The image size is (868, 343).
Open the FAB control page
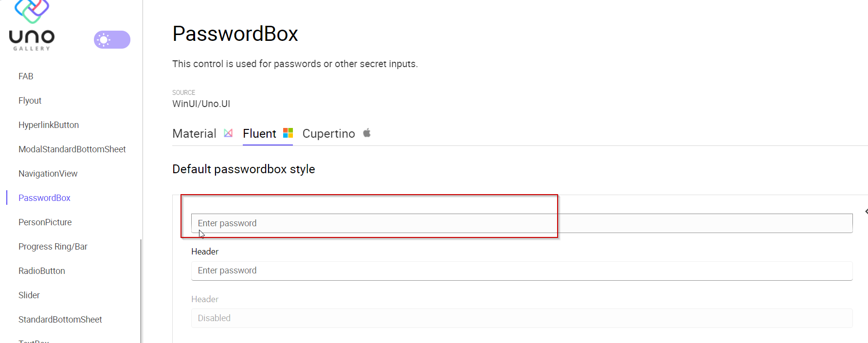(25, 76)
